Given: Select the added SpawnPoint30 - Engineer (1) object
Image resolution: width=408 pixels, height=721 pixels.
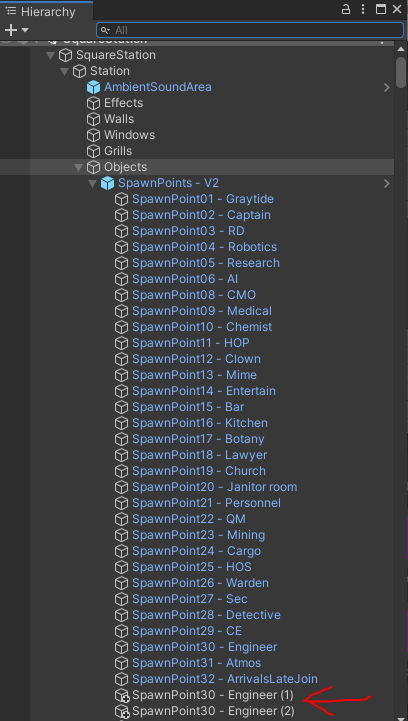Looking at the screenshot, I should click(x=213, y=695).
